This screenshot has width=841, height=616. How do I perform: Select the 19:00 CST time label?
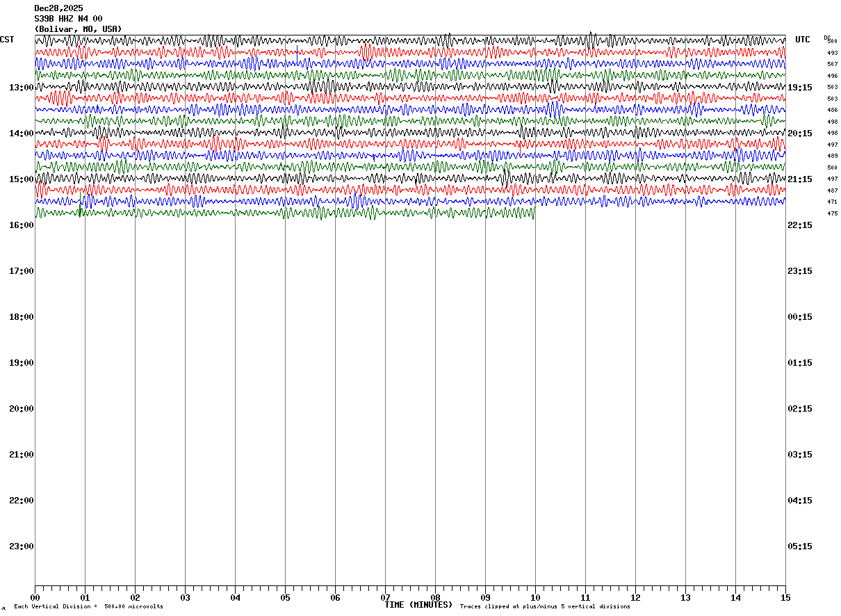pyautogui.click(x=22, y=363)
